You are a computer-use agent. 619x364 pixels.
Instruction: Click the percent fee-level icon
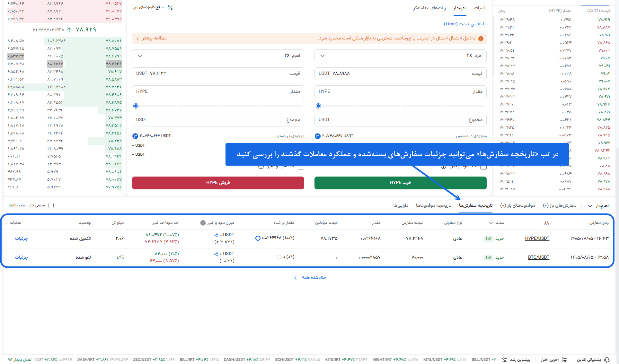coord(170,7)
